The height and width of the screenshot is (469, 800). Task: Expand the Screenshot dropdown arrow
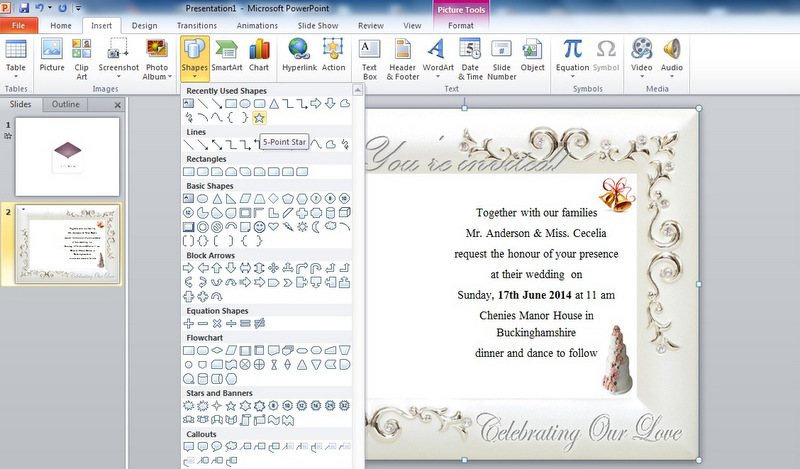click(x=118, y=77)
